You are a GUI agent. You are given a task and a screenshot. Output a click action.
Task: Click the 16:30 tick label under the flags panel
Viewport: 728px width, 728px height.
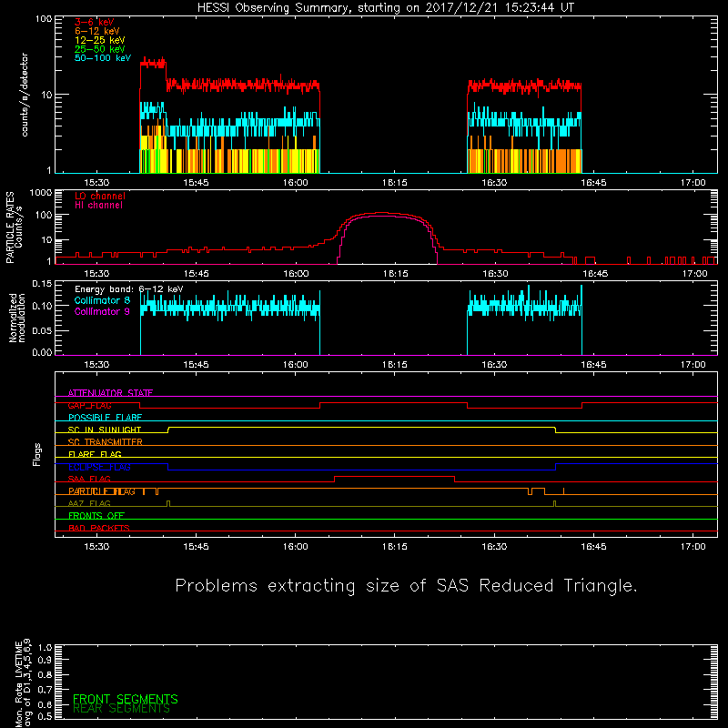pyautogui.click(x=494, y=547)
